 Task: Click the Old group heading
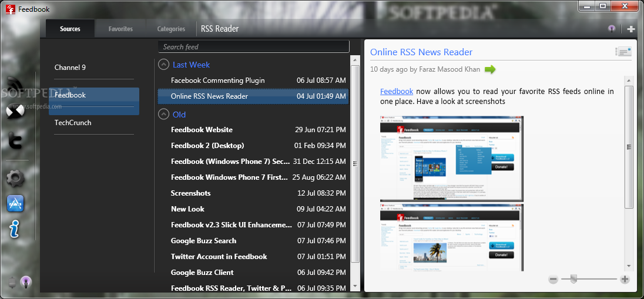point(179,114)
